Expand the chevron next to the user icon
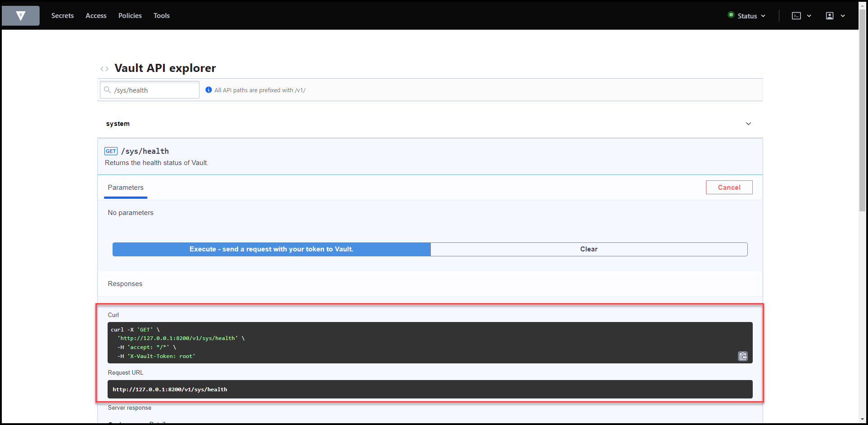Image resolution: width=868 pixels, height=425 pixels. (844, 15)
